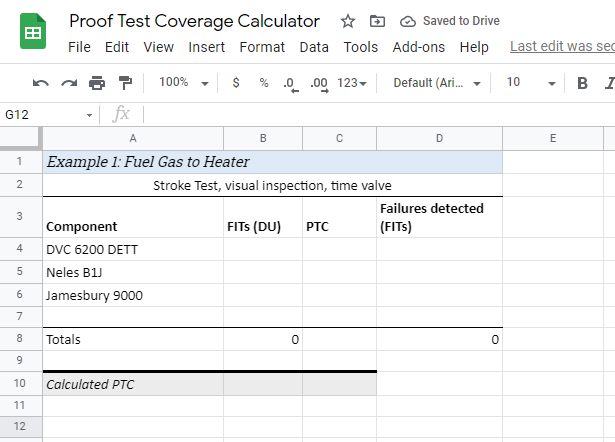Open the Edit menu
Viewport: 615px width, 442px height.
[x=117, y=47]
